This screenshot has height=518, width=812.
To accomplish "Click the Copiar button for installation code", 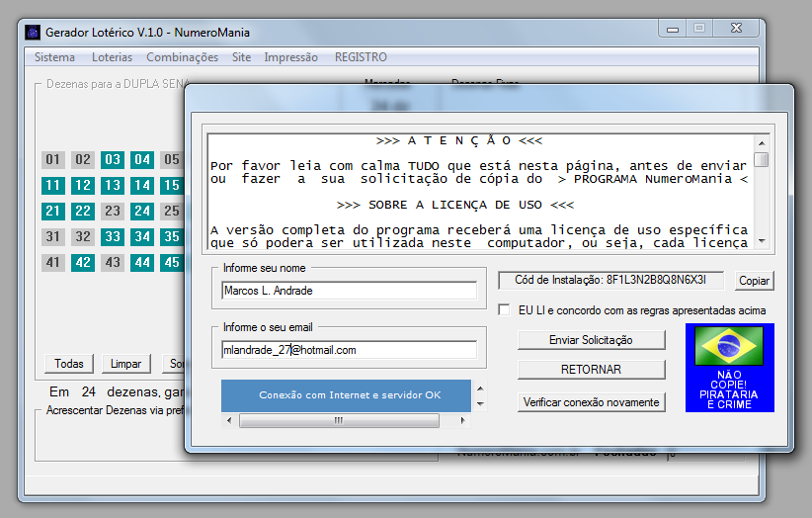I will [754, 280].
